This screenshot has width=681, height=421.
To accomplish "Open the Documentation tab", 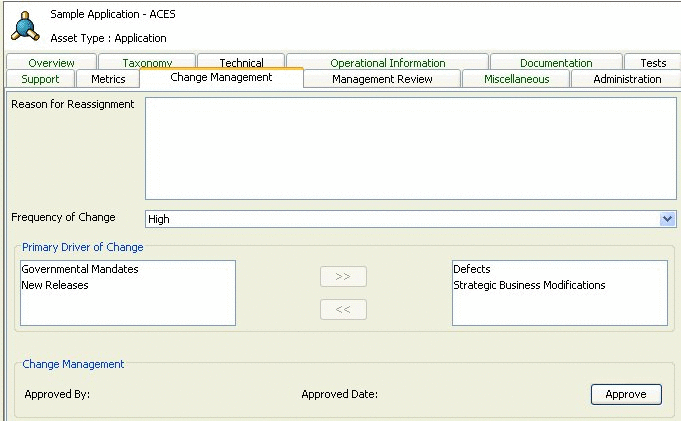I will [556, 63].
